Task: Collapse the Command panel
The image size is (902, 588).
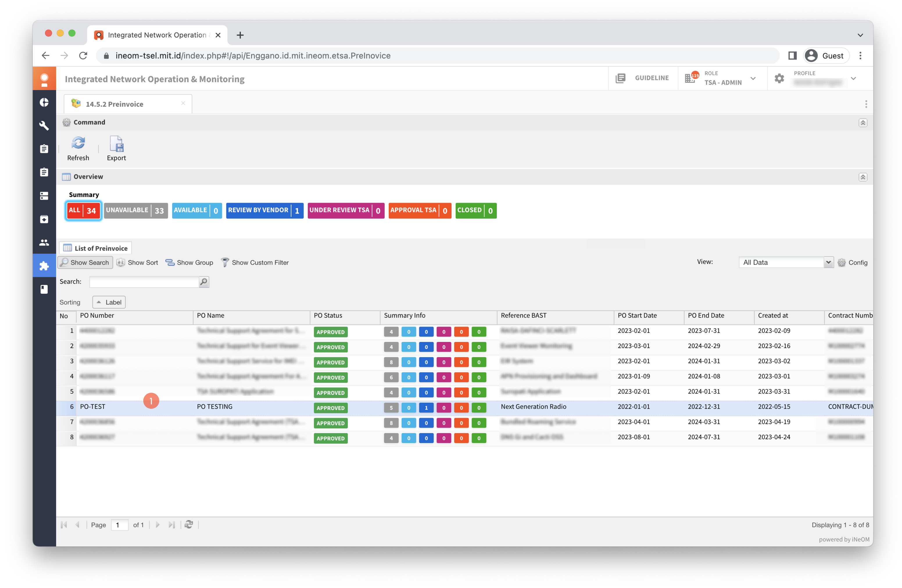Action: (863, 123)
